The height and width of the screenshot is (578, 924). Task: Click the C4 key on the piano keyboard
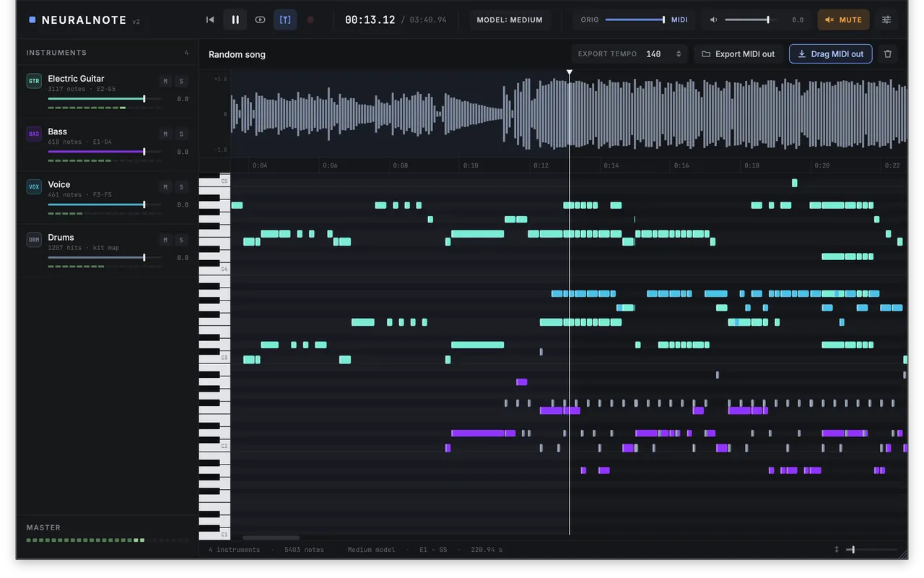tap(214, 268)
